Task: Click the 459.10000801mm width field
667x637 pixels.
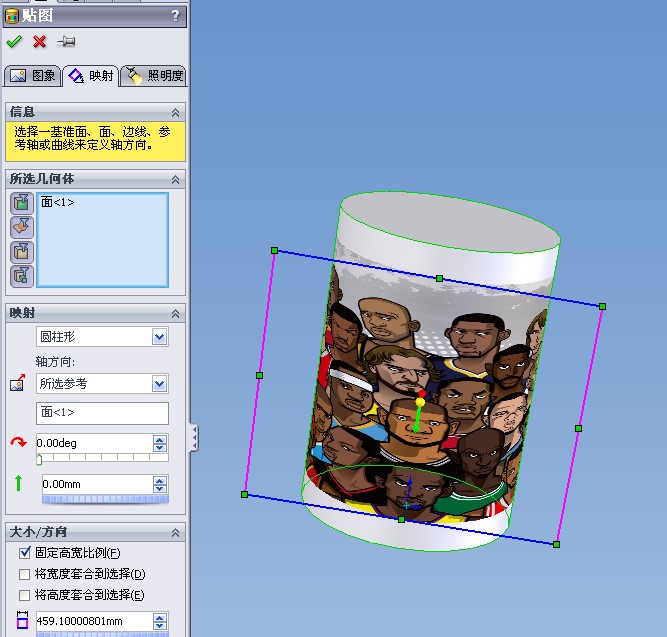Action: pos(94,621)
